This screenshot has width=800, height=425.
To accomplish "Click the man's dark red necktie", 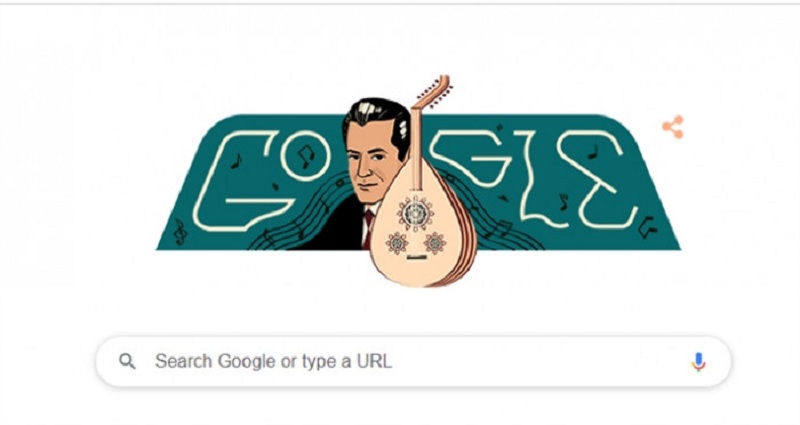I will (368, 227).
